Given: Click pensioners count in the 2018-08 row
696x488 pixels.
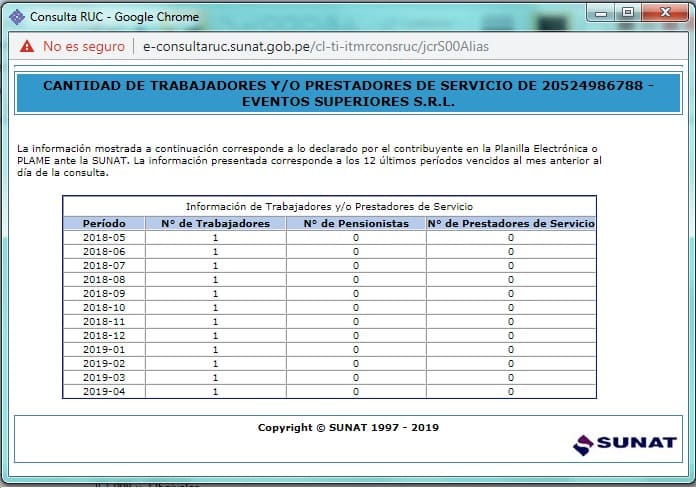Looking at the screenshot, I should tap(356, 280).
